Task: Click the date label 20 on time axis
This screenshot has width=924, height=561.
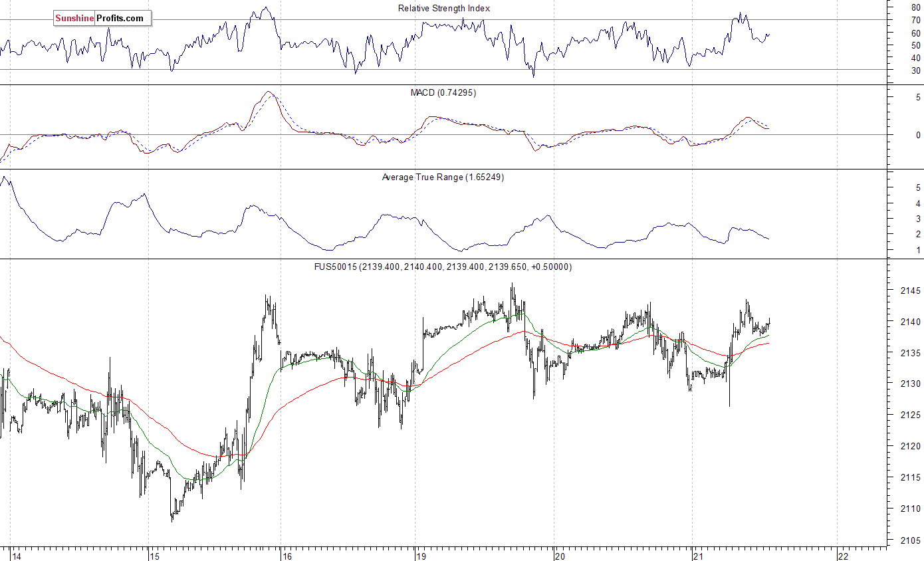Action: [x=560, y=556]
